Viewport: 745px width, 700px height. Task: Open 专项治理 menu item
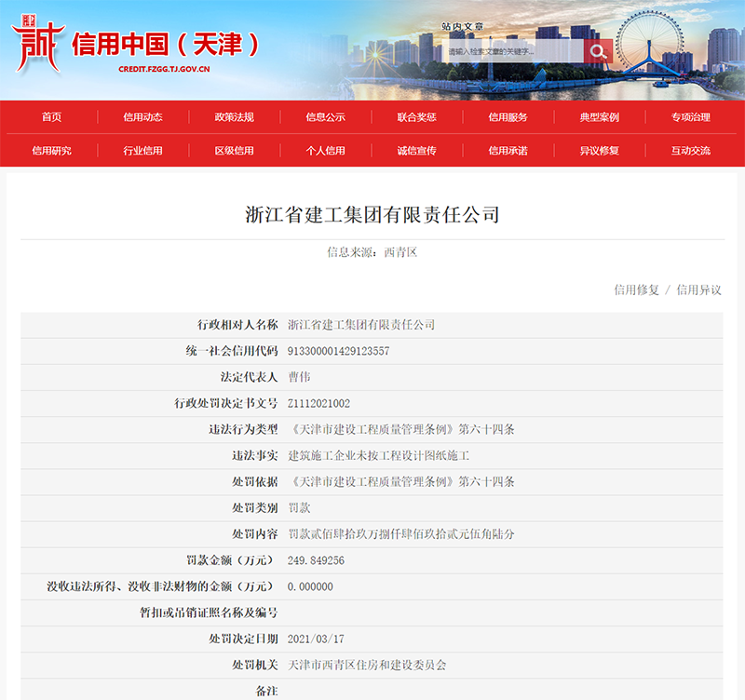click(690, 117)
